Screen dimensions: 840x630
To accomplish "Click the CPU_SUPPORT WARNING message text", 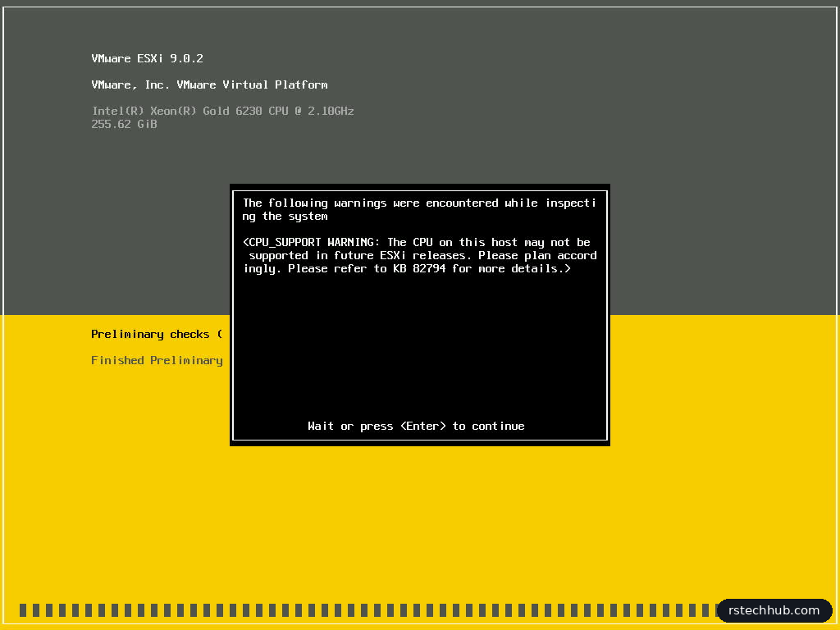I will coord(420,256).
